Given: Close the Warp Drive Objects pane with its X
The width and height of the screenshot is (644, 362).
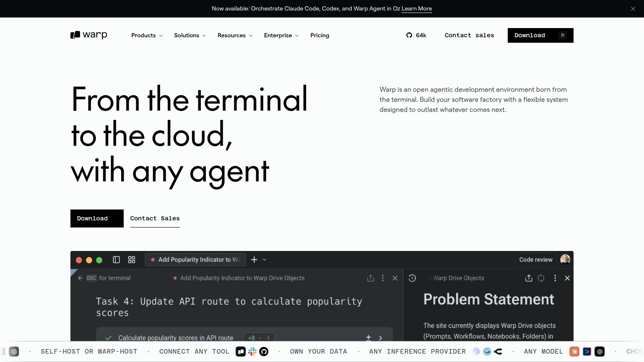Looking at the screenshot, I should (x=567, y=278).
